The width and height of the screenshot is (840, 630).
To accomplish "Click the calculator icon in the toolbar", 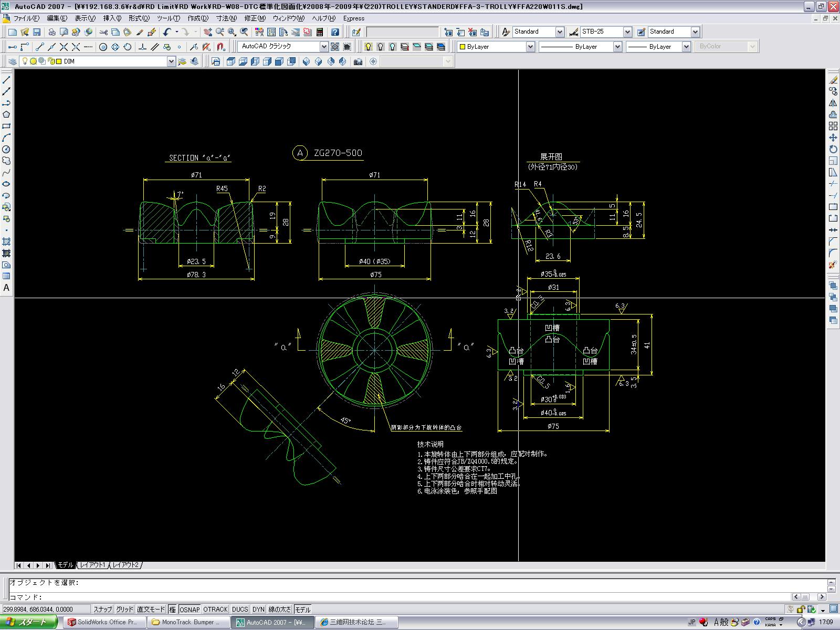I will [320, 33].
